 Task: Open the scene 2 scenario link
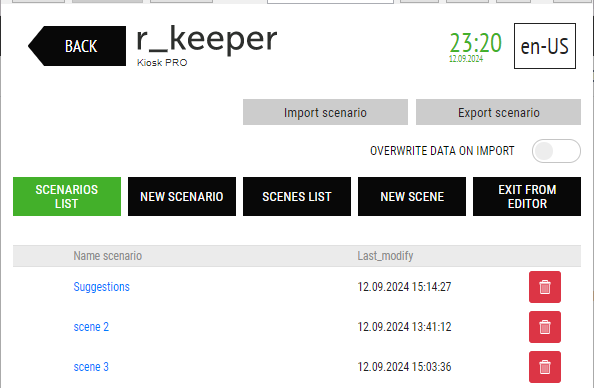[x=91, y=327]
